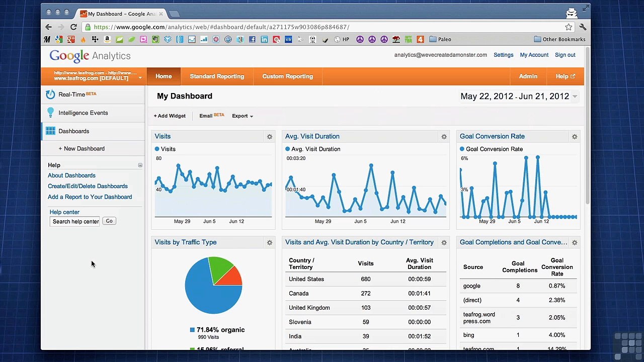Click the Intelligence Events lightbulb icon
Viewport: 644px width, 362px height.
pos(50,113)
